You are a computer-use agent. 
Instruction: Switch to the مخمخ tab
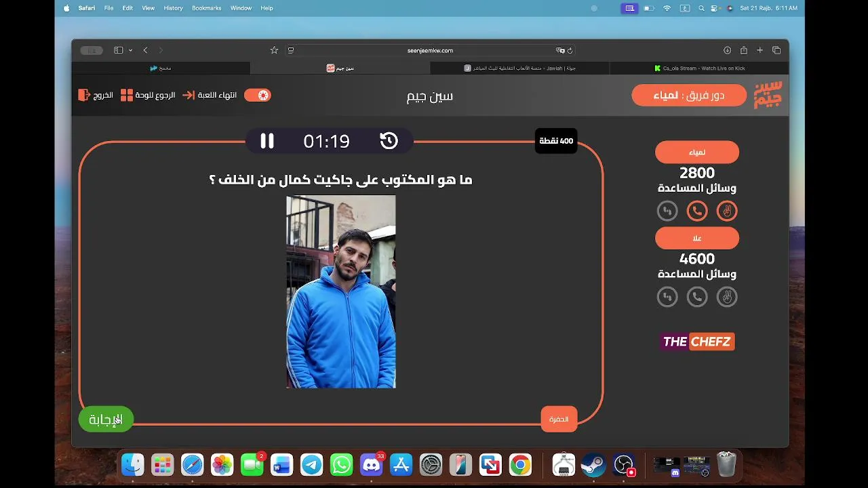click(x=161, y=68)
